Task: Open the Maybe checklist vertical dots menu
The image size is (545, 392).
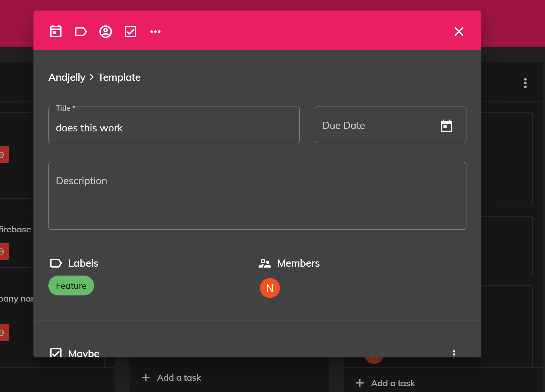Action: click(454, 353)
